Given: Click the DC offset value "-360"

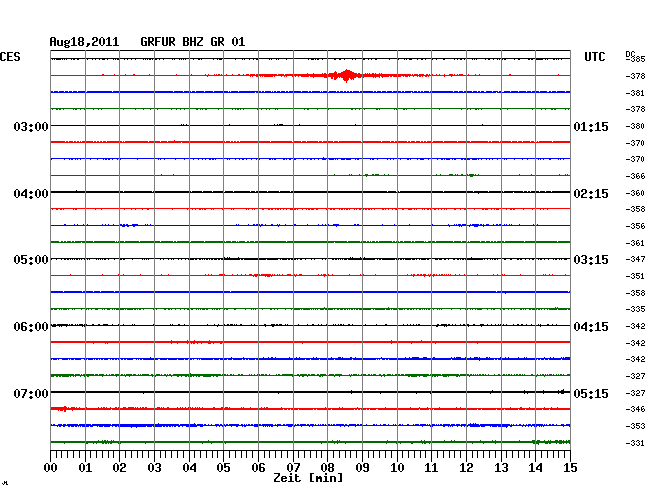Looking at the screenshot, I should 635,193.
